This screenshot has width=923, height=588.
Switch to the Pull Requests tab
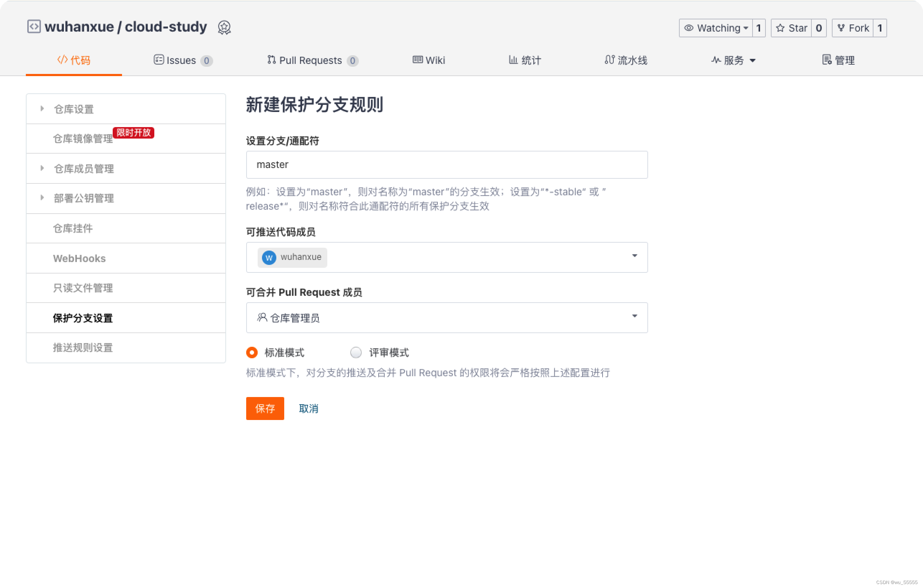[x=310, y=60]
